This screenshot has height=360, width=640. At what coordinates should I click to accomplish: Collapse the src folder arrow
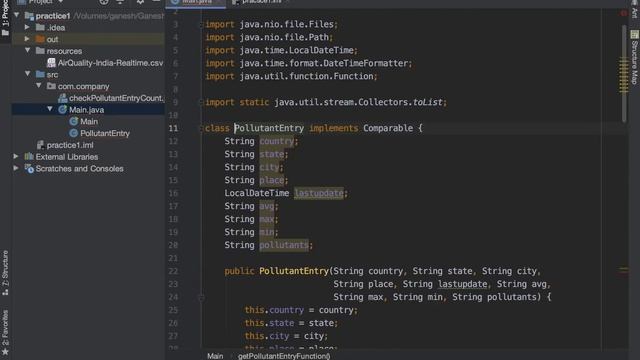click(x=27, y=74)
